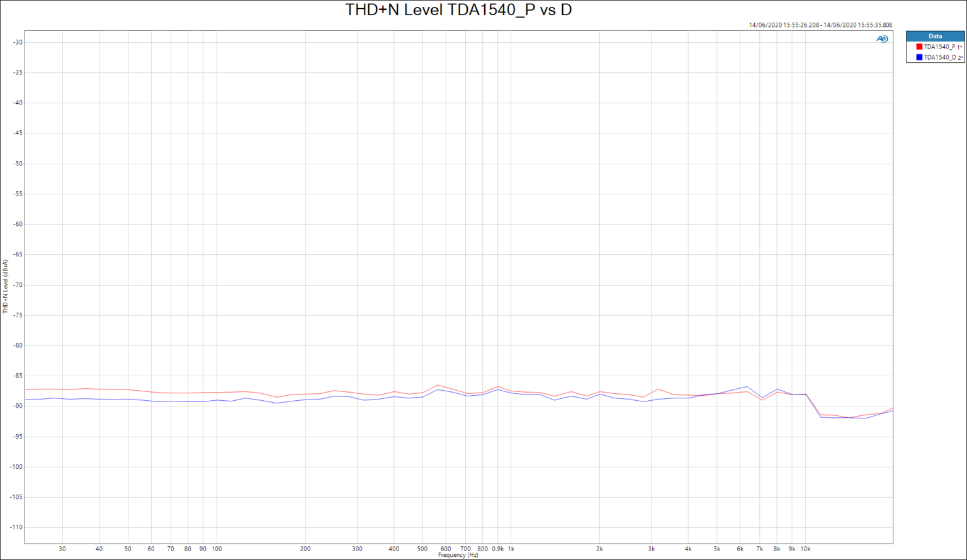
Task: Click the -110 level tick label
Action: click(17, 528)
